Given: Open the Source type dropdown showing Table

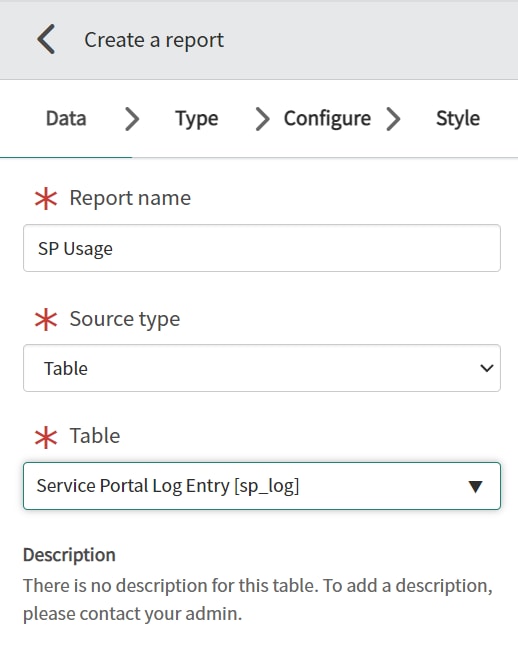Looking at the screenshot, I should 262,368.
